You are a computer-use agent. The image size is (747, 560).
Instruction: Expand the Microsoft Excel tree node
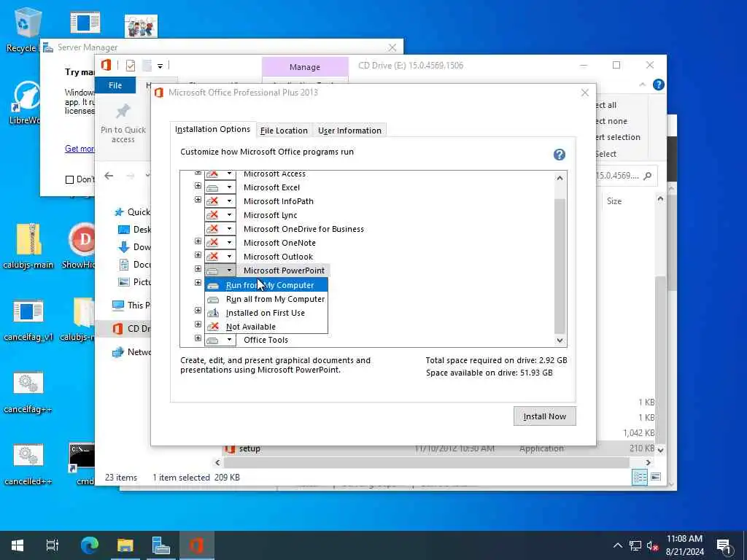198,186
